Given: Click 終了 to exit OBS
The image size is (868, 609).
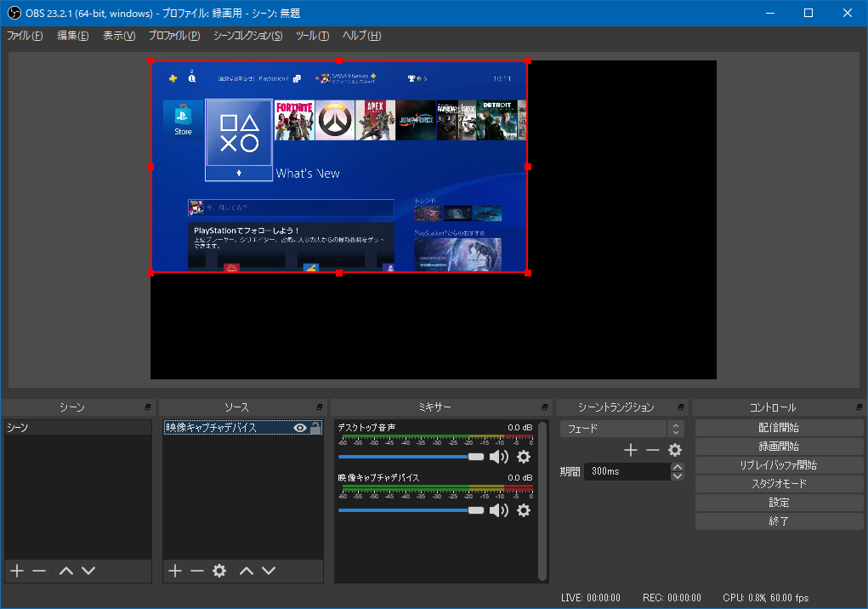Looking at the screenshot, I should [779, 521].
